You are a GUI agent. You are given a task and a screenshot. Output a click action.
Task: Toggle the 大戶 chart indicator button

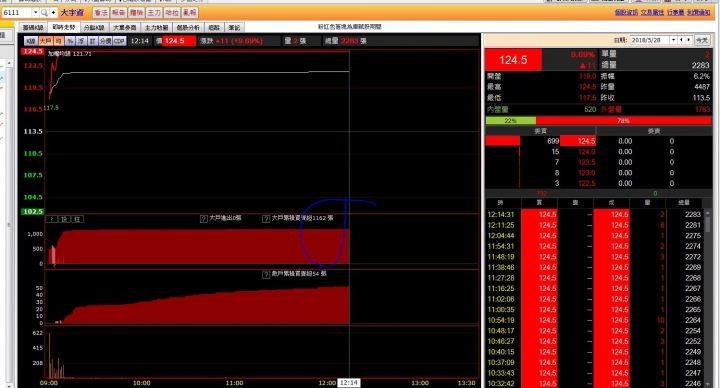coord(45,41)
